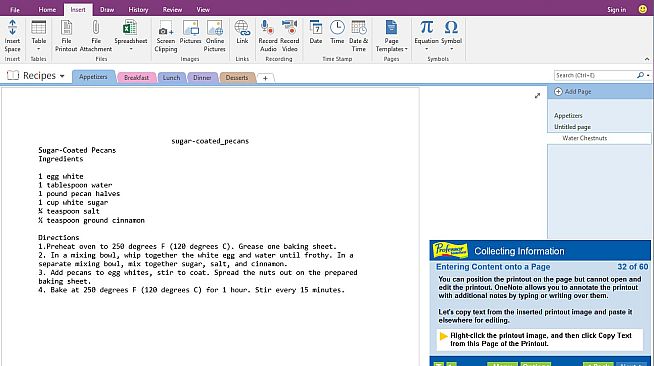Screen dimensions: 654x366
Task: Add a File Attachment
Action: [96, 35]
